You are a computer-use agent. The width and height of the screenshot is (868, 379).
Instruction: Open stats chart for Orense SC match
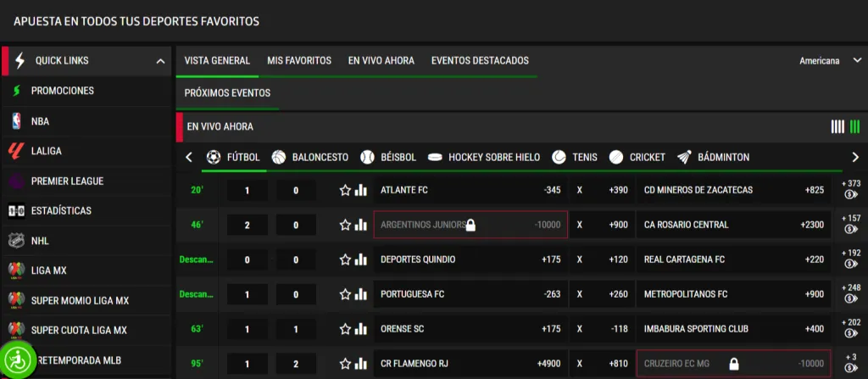click(x=360, y=329)
